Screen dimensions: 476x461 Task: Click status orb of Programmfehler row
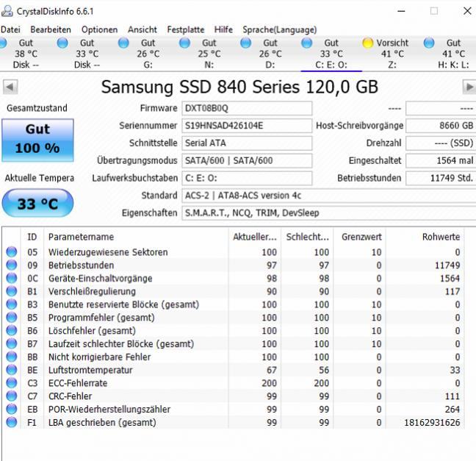[x=12, y=318]
